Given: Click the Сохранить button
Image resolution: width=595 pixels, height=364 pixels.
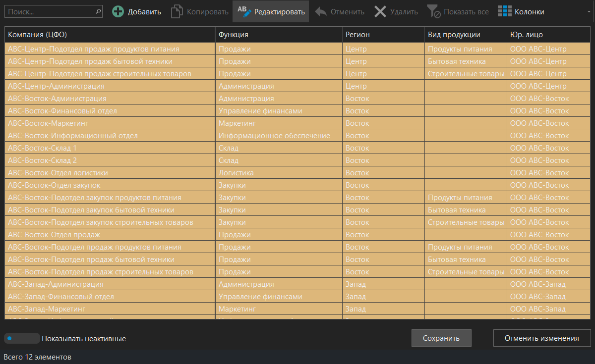Looking at the screenshot, I should [441, 338].
